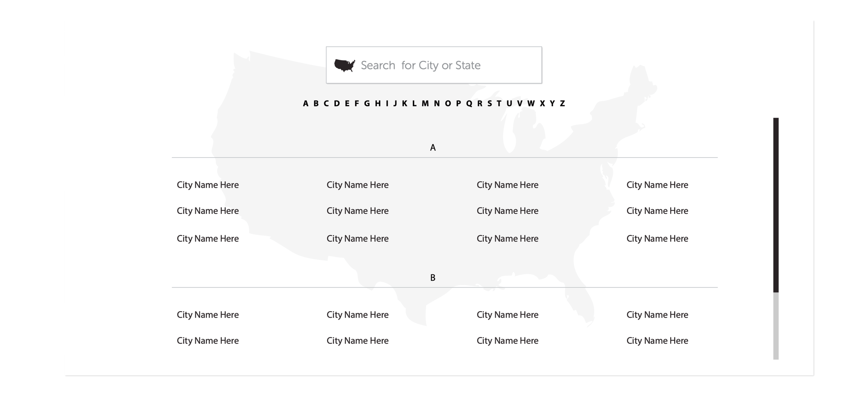Click letter I in the alphabet bar
868x417 pixels.
387,103
